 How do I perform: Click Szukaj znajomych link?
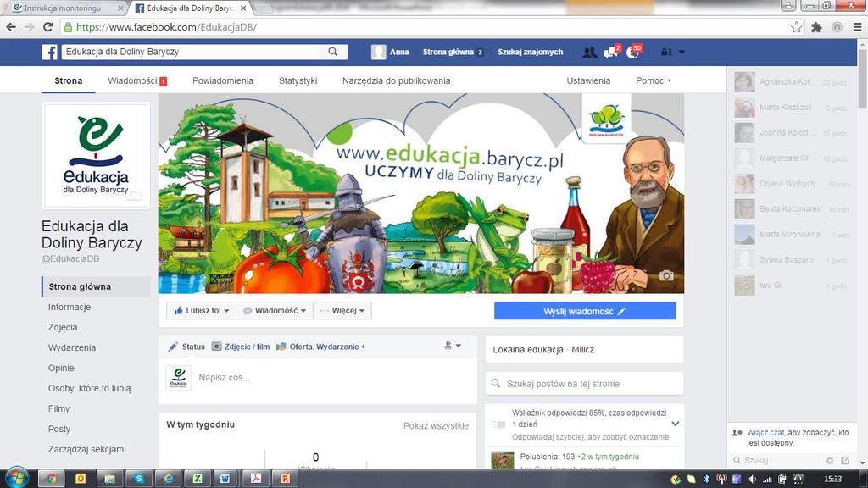pyautogui.click(x=531, y=52)
